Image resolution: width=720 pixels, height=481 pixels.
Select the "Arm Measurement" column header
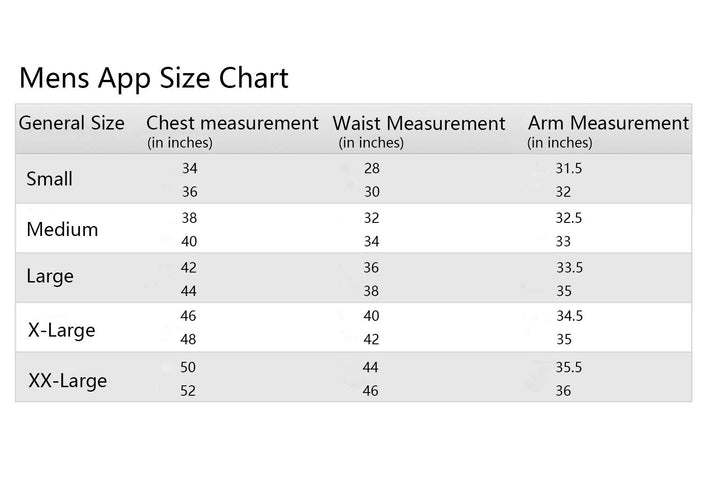pos(608,123)
